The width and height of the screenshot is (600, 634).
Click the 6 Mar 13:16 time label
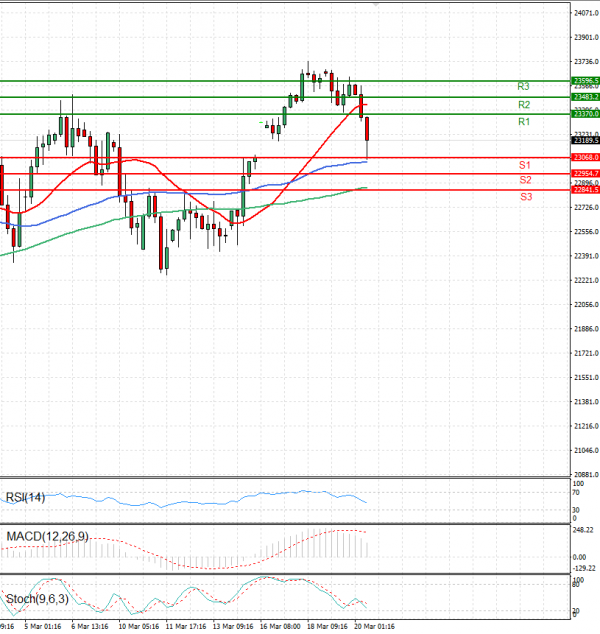click(x=90, y=626)
